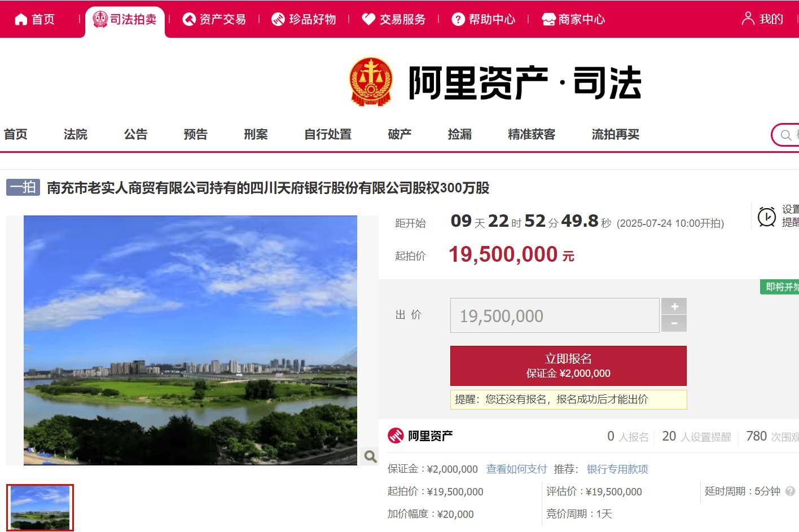Click the 商家中心 shop icon
The image size is (799, 532).
click(x=548, y=19)
